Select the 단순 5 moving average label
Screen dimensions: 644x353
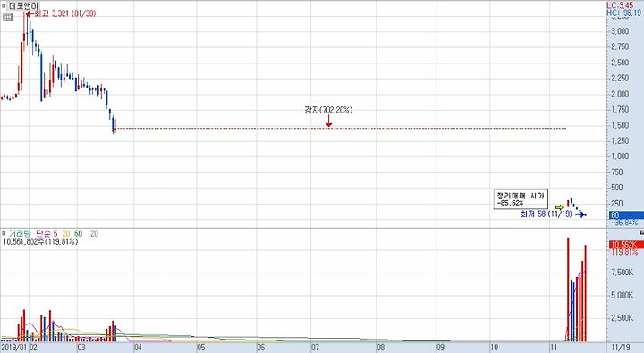click(47, 233)
